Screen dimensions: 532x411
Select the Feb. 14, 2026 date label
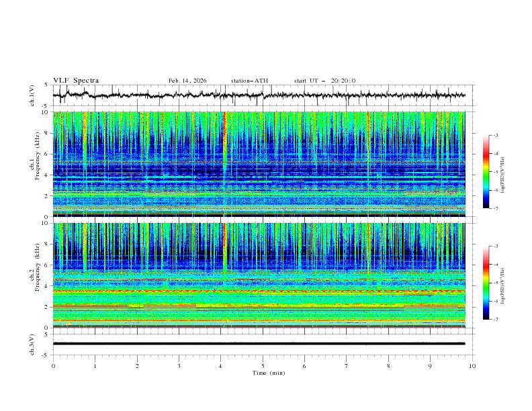pyautogui.click(x=187, y=81)
